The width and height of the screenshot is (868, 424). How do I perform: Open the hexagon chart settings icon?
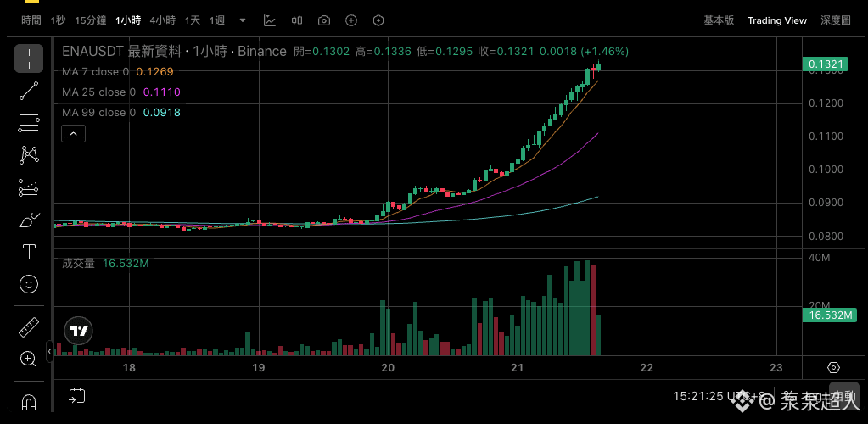coord(378,20)
